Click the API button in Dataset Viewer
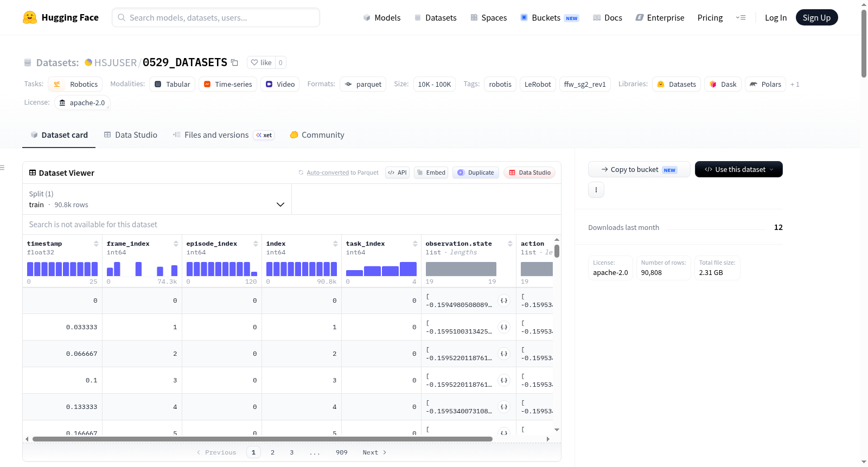This screenshot has width=868, height=467. point(397,172)
